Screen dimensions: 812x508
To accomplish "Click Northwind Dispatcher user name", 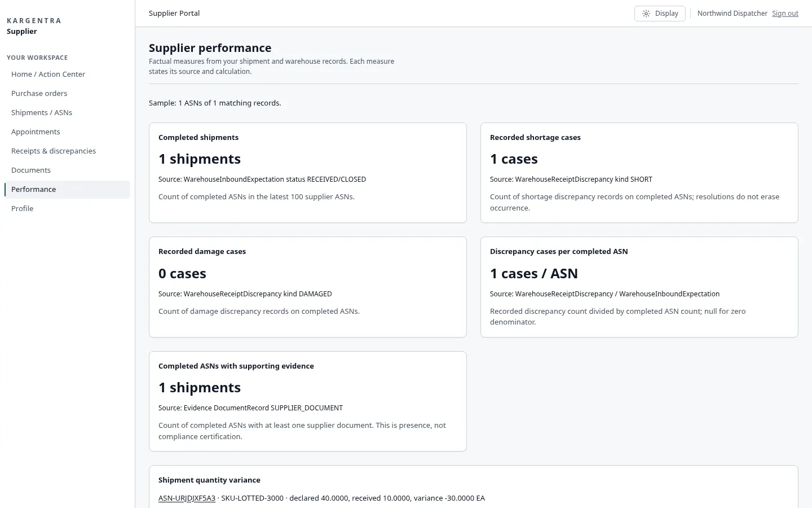I will pos(732,14).
